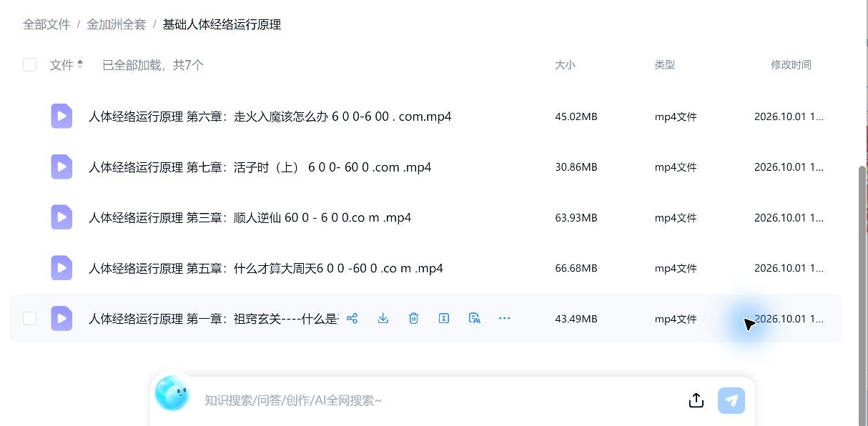Image resolution: width=868 pixels, height=426 pixels.
Task: Click video icon of 第三章 顺人逆仙 file
Action: pyautogui.click(x=61, y=217)
